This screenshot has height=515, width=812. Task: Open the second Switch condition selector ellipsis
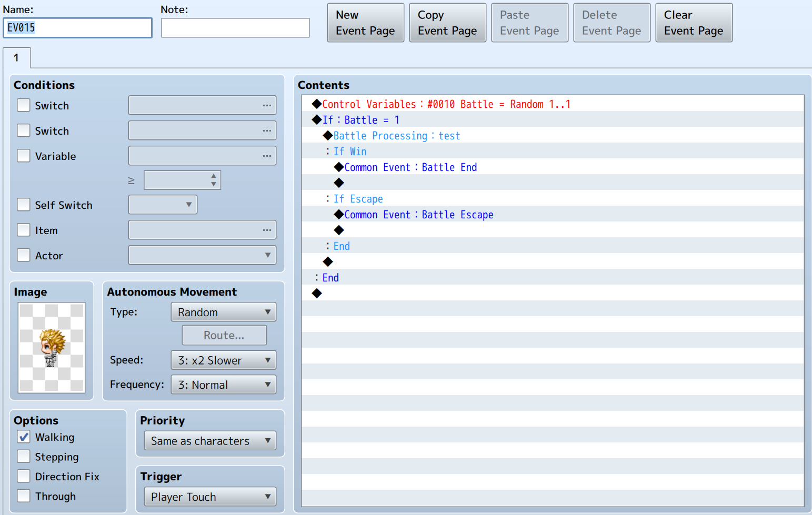[x=267, y=130]
